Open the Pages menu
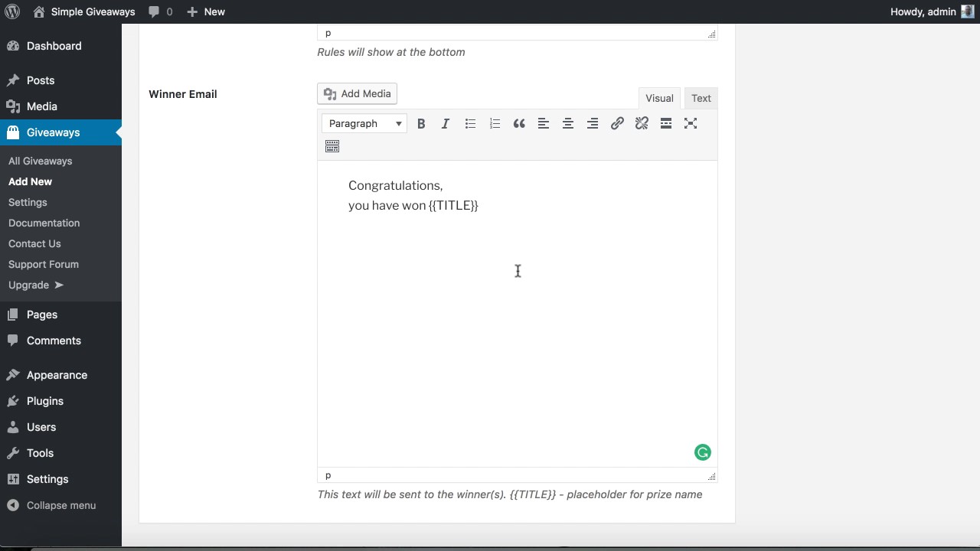The width and height of the screenshot is (980, 551). pos(60,315)
